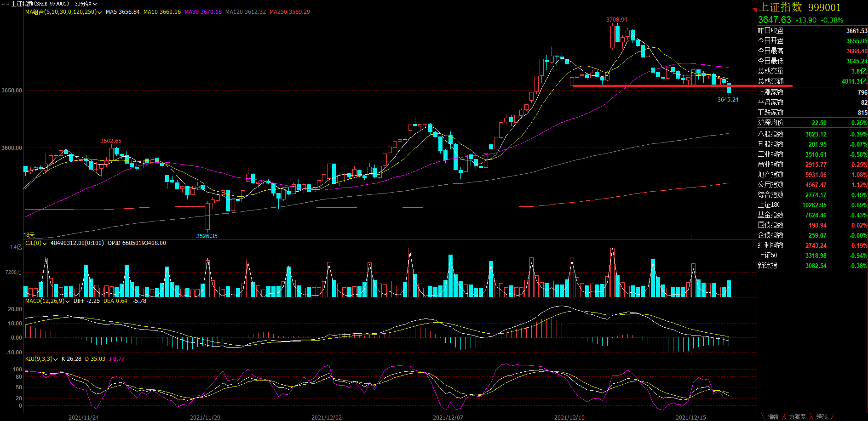
Task: Switch to the 领涨 tab
Action: tap(822, 416)
